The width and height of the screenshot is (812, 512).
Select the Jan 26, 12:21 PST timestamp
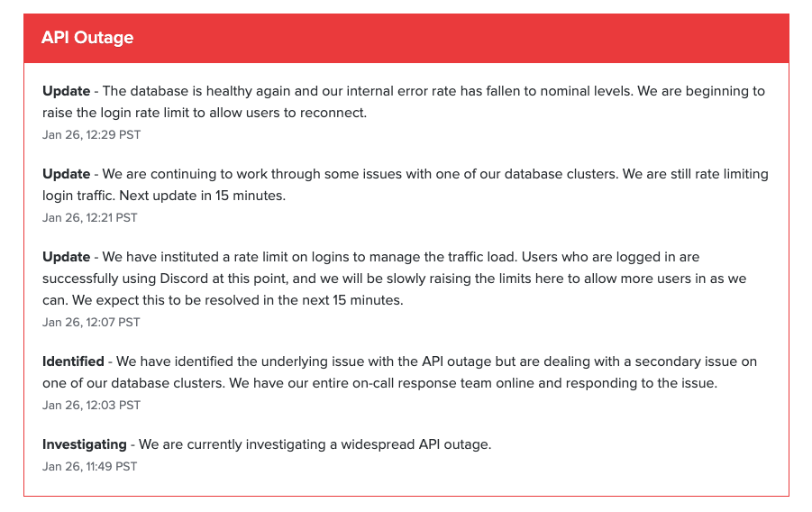tap(89, 217)
